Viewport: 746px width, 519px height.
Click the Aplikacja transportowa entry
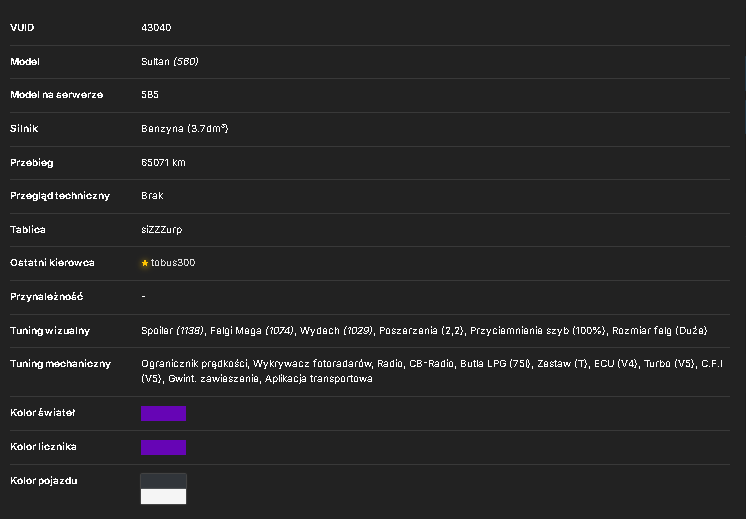(319, 379)
